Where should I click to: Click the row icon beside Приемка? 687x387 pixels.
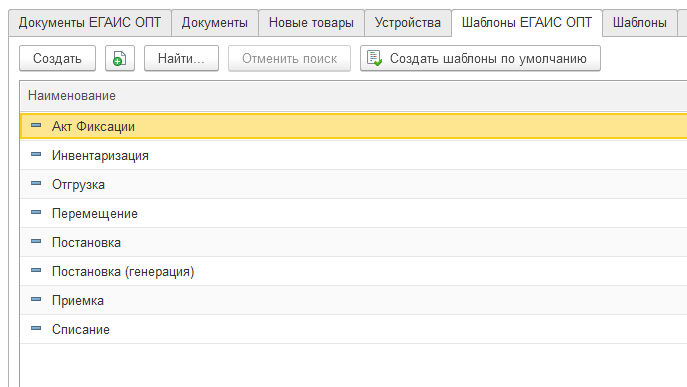pyautogui.click(x=36, y=299)
